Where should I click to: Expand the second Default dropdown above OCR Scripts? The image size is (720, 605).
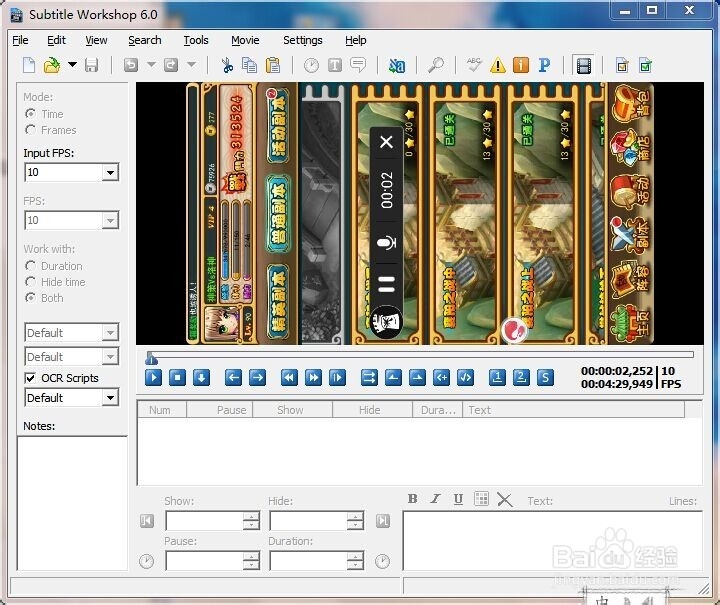tap(110, 356)
